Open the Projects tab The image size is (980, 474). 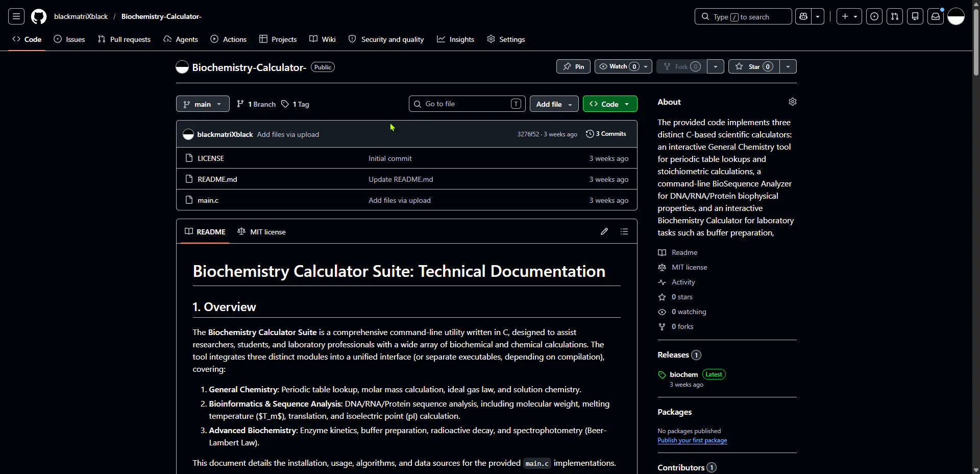(278, 39)
